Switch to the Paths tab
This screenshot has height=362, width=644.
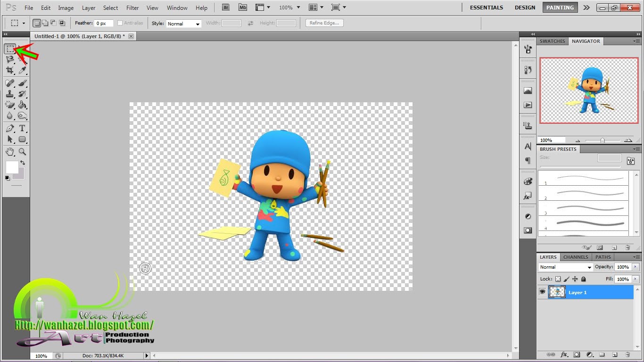tap(603, 257)
